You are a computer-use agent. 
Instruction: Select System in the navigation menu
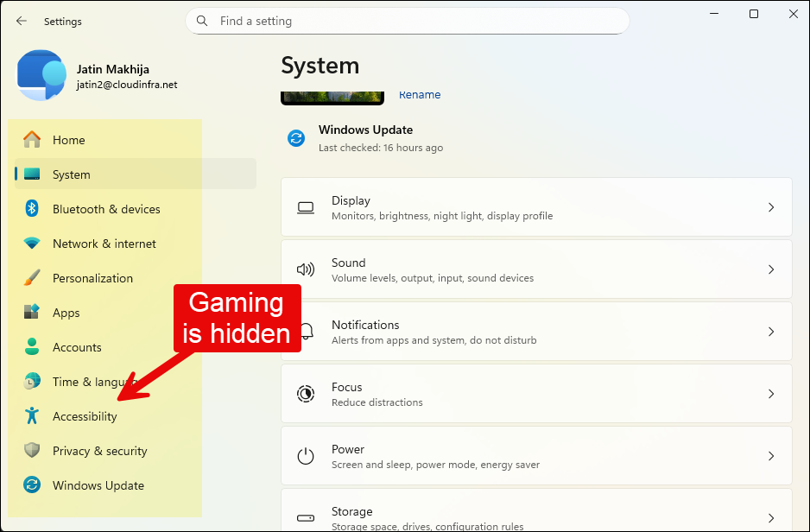coord(71,174)
